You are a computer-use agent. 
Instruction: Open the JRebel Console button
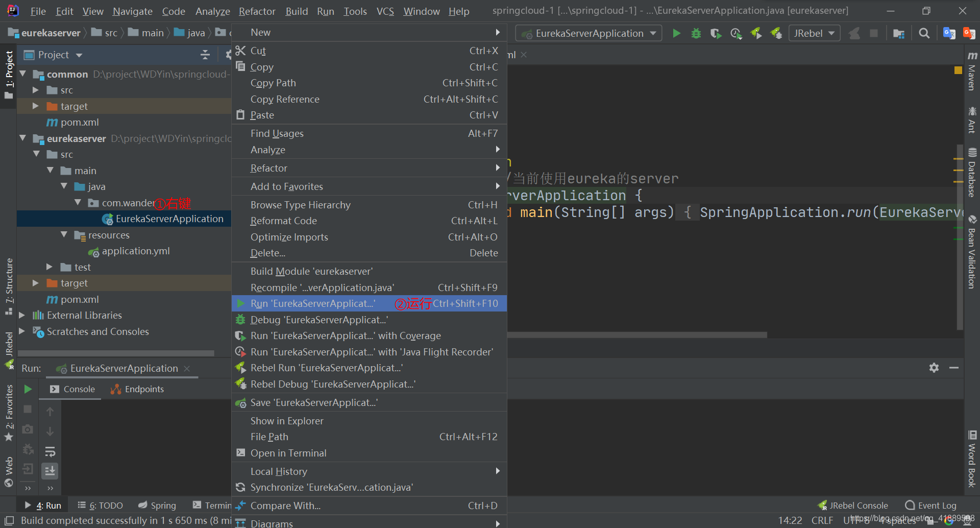[853, 506]
